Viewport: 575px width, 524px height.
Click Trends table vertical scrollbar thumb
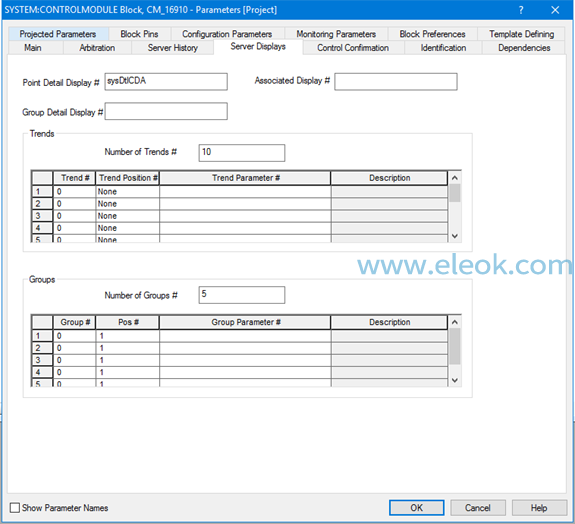click(x=455, y=193)
